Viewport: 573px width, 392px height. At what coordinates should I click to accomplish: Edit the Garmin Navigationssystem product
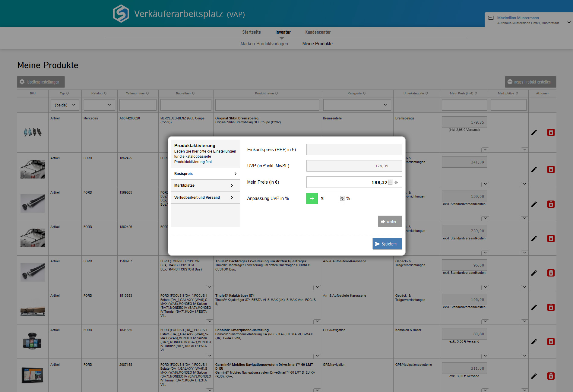point(534,376)
